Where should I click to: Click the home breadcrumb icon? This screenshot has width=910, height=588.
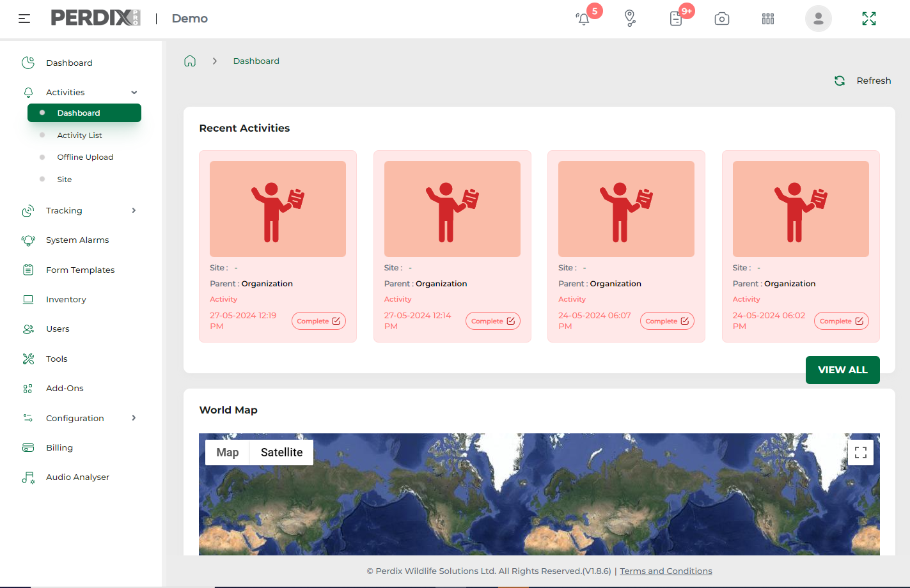click(x=190, y=60)
